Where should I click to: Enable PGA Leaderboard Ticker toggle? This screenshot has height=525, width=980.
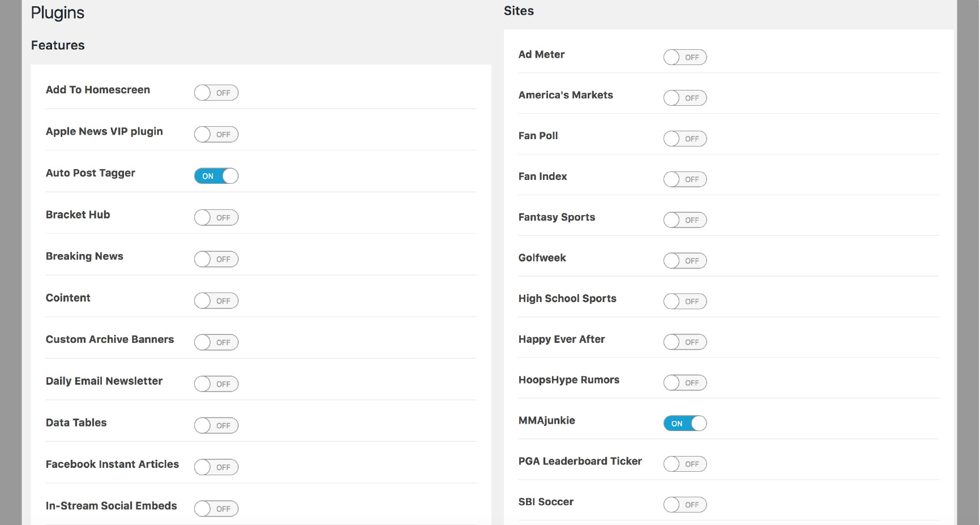685,464
